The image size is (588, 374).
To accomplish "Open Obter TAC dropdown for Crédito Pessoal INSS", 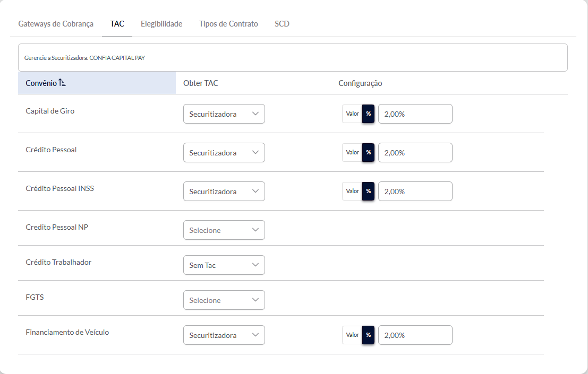I will tap(224, 192).
